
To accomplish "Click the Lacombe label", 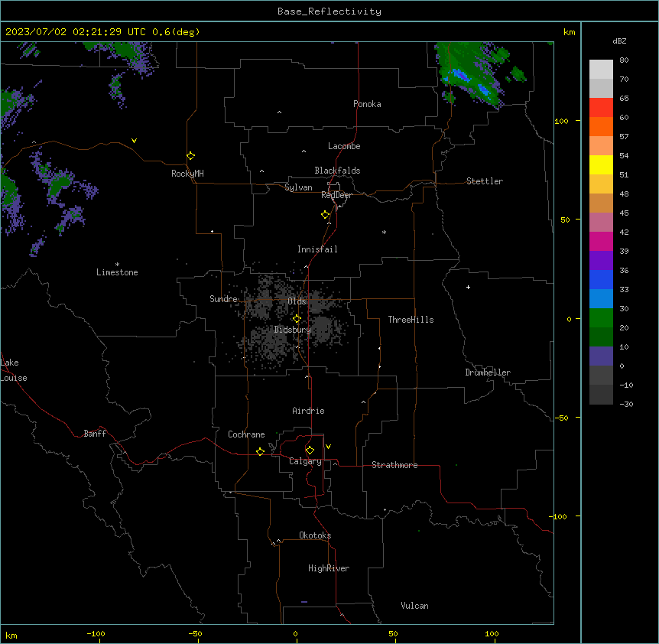I will [x=344, y=146].
